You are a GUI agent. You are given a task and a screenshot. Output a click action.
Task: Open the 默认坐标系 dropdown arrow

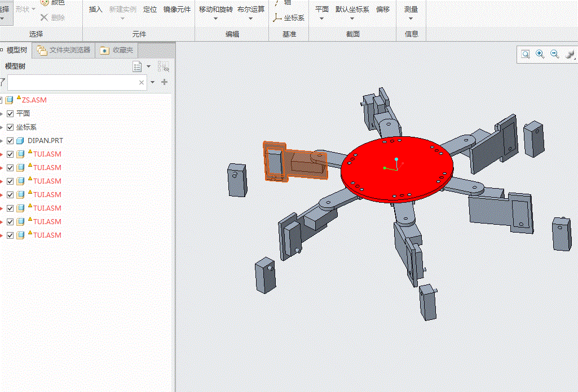coord(352,19)
